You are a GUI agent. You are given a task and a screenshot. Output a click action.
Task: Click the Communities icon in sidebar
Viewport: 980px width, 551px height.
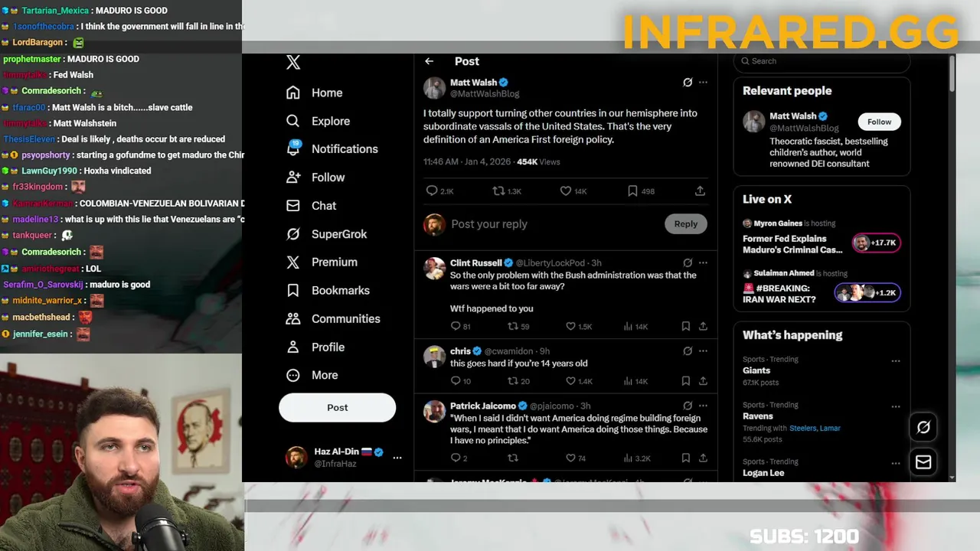coord(292,318)
